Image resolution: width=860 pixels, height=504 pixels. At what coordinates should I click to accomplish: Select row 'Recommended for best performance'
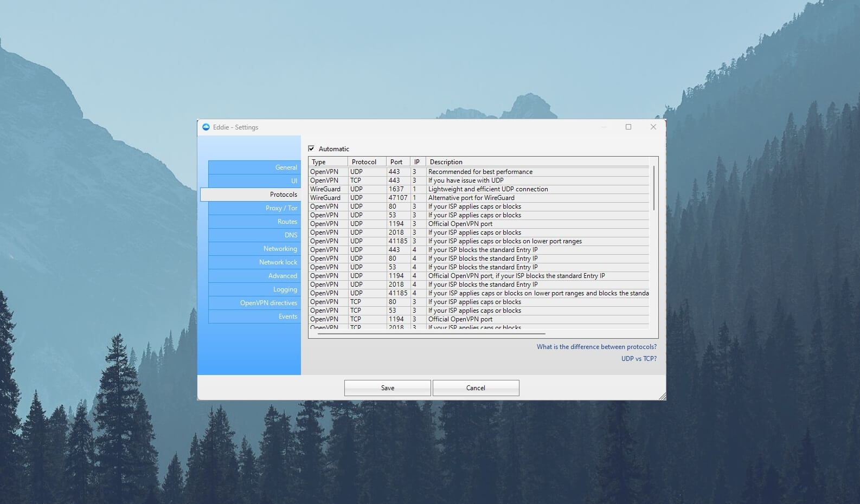pos(479,172)
